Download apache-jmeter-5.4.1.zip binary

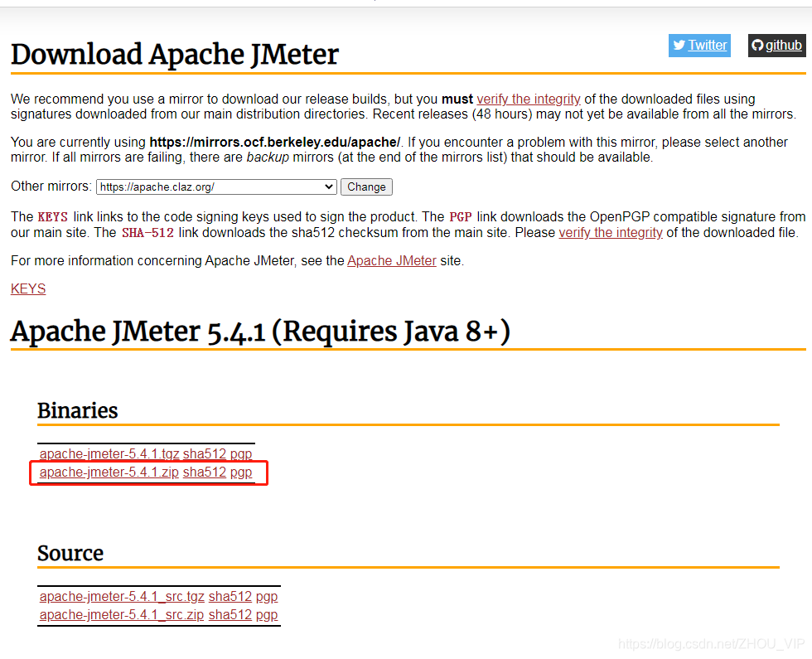pyautogui.click(x=109, y=472)
